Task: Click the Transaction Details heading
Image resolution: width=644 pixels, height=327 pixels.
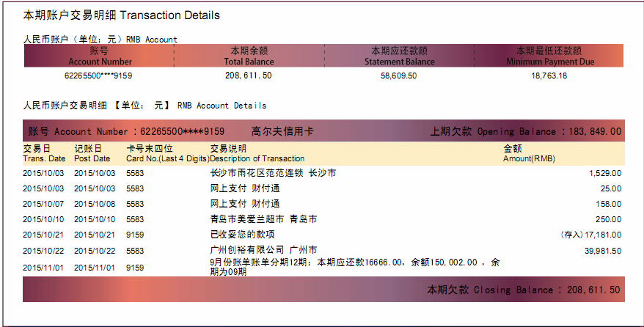Action: pyautogui.click(x=122, y=15)
